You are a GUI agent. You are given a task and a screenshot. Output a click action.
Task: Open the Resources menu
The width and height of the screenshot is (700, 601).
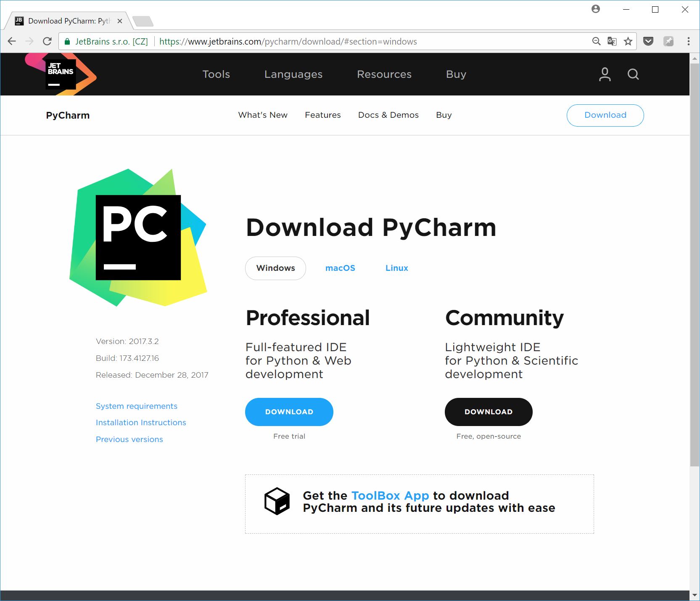pyautogui.click(x=384, y=74)
